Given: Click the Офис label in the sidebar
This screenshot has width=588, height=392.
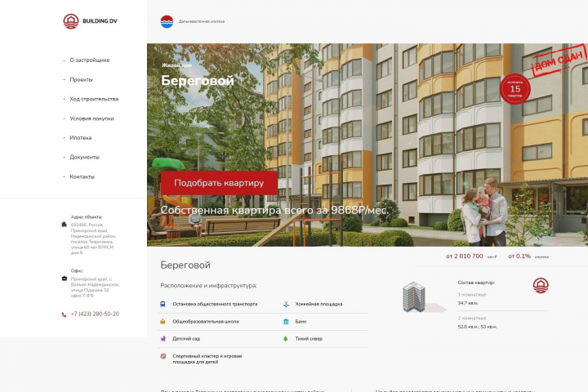Looking at the screenshot, I should tap(77, 271).
